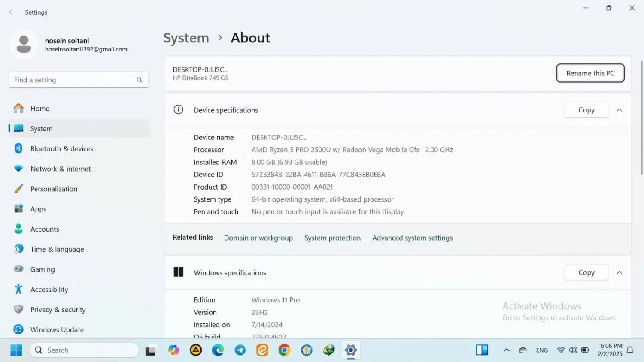Go to the Home settings page
The height and width of the screenshot is (362, 644).
(x=39, y=109)
